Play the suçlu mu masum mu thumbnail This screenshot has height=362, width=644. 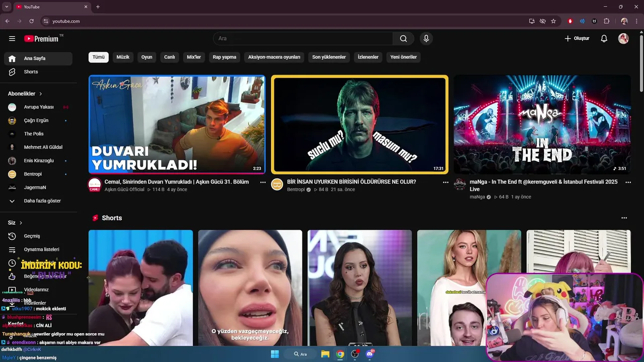[x=359, y=125]
